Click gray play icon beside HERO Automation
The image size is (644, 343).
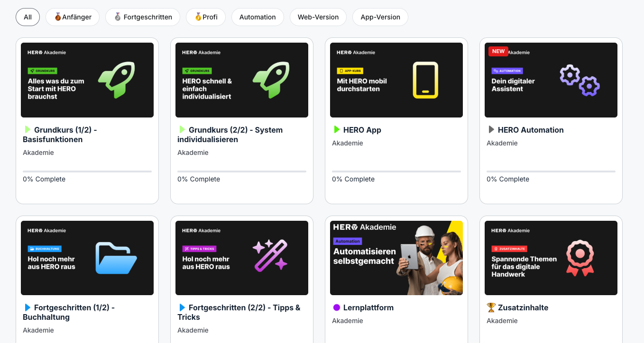tap(491, 129)
